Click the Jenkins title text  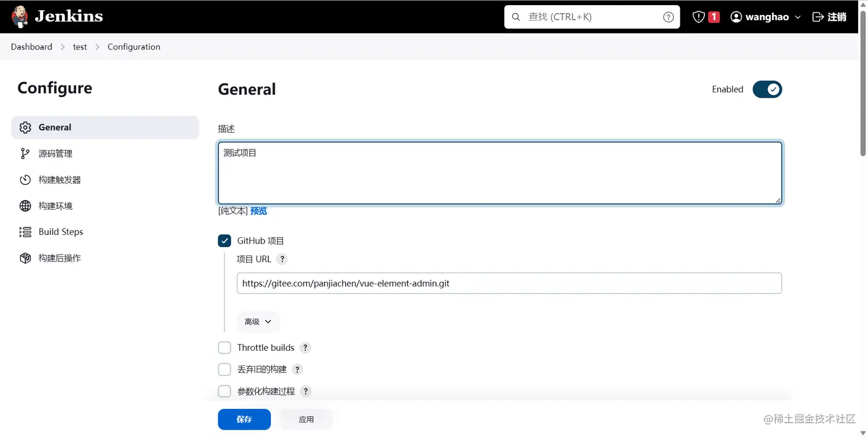coord(68,16)
